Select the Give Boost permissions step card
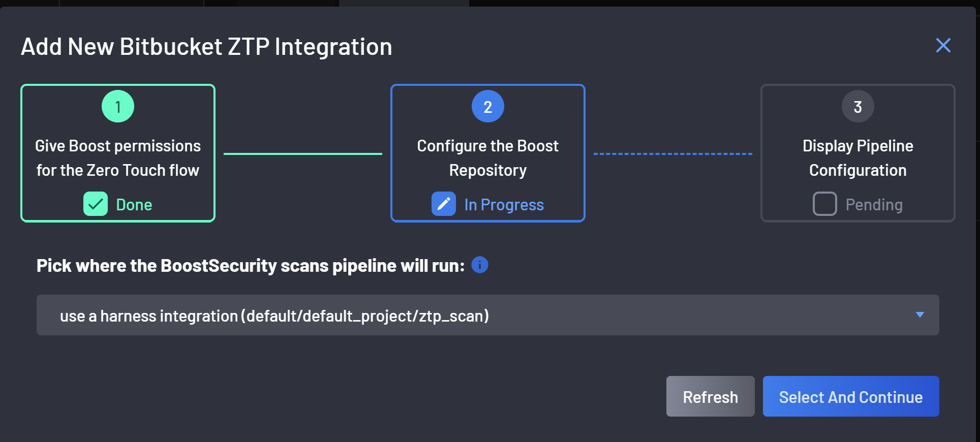Screen dimensions: 980x442 click(118, 153)
